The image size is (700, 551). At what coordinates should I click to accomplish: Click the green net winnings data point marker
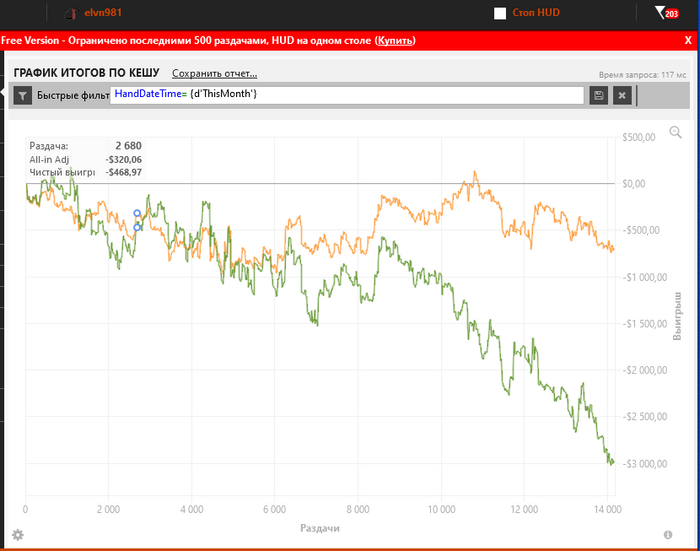[x=137, y=227]
